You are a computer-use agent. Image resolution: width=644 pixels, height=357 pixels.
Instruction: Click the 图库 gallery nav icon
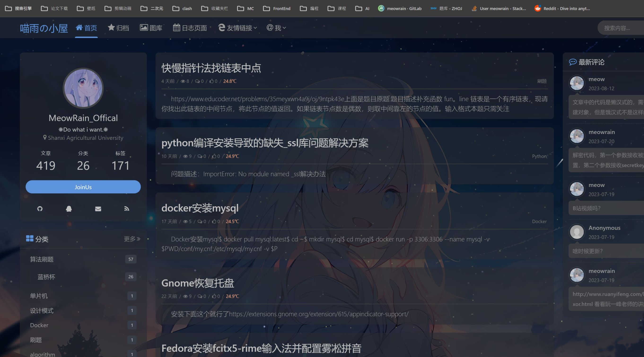pos(144,27)
